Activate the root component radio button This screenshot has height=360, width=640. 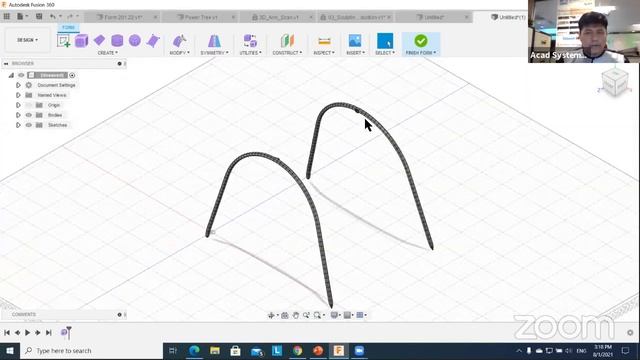[72, 75]
